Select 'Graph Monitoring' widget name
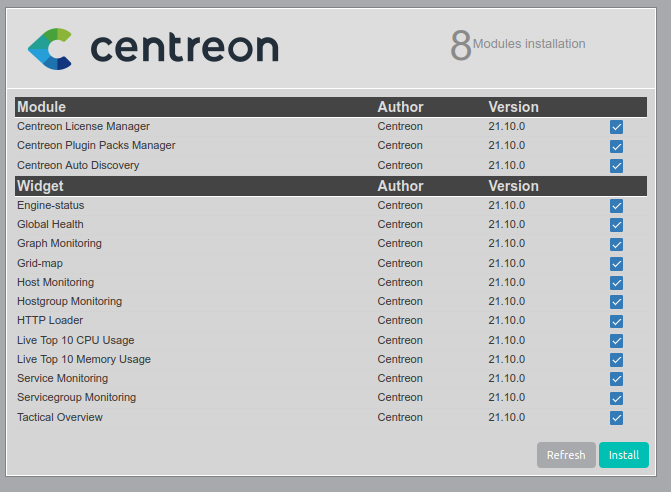The height and width of the screenshot is (492, 671). click(x=59, y=243)
